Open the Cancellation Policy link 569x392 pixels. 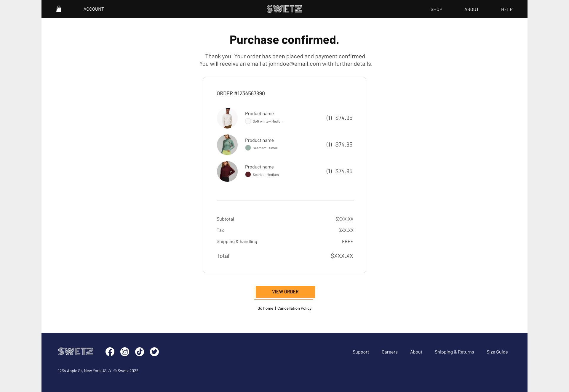(x=294, y=309)
